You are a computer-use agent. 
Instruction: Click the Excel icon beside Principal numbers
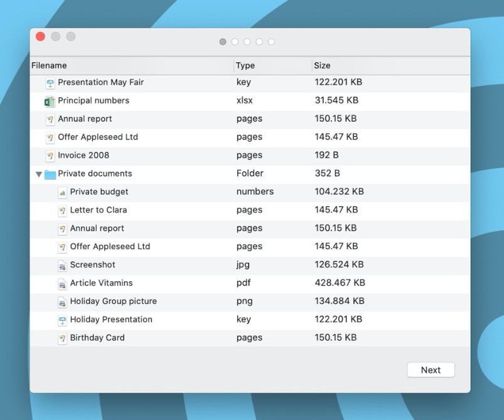click(50, 102)
